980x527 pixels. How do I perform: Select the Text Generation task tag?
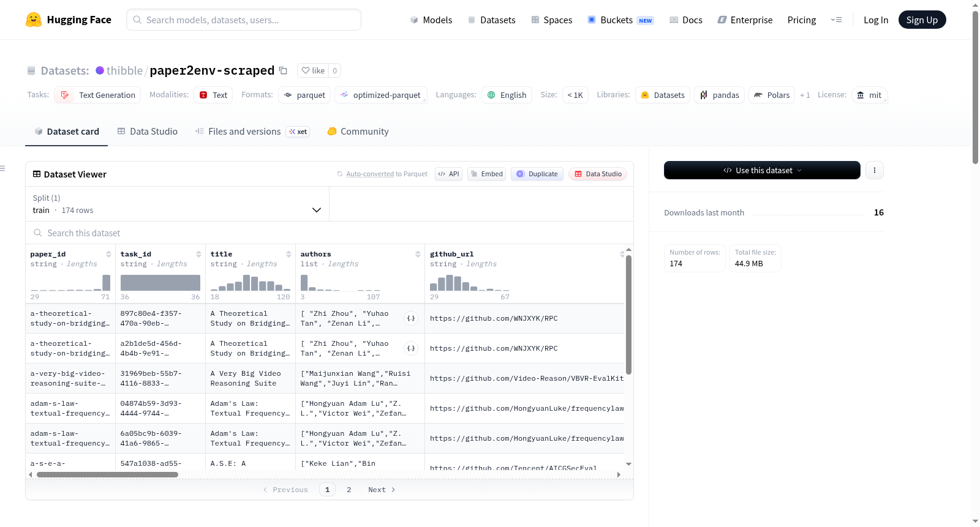coord(97,95)
